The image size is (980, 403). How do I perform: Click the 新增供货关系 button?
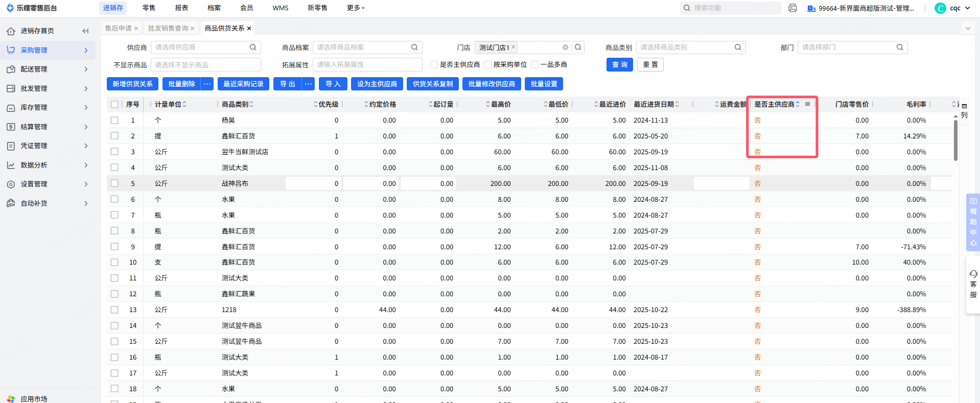(x=132, y=84)
